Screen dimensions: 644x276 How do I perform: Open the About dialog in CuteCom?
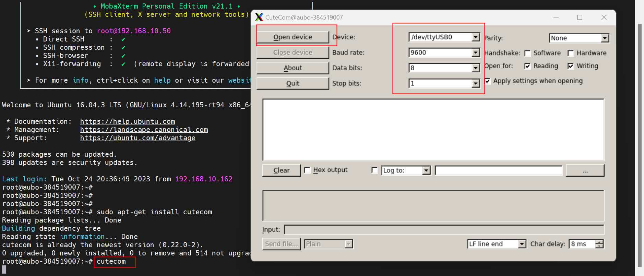pos(293,68)
